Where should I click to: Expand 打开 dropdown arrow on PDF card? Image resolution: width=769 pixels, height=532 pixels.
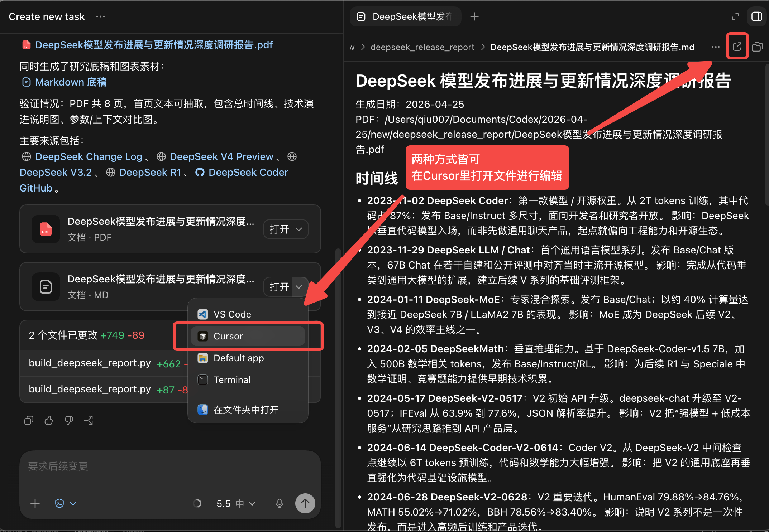tap(299, 229)
